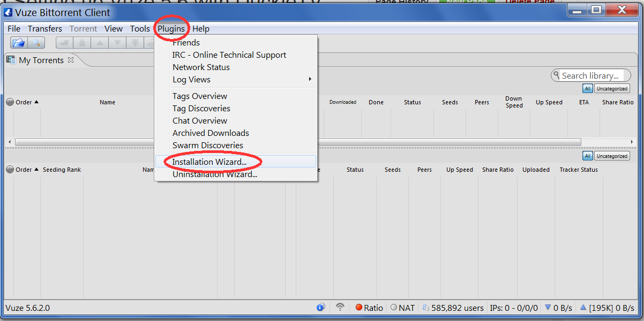Click the All button above Share Ratio column
Viewport: 644px width, 321px height.
click(588, 89)
